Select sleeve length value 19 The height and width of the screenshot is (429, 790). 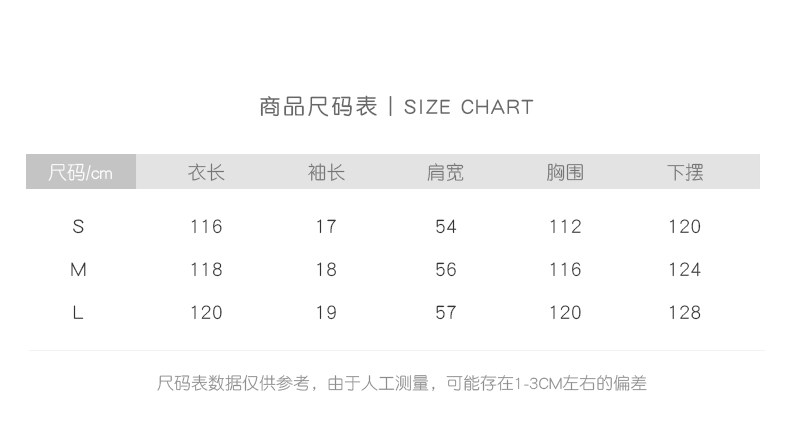[326, 313]
